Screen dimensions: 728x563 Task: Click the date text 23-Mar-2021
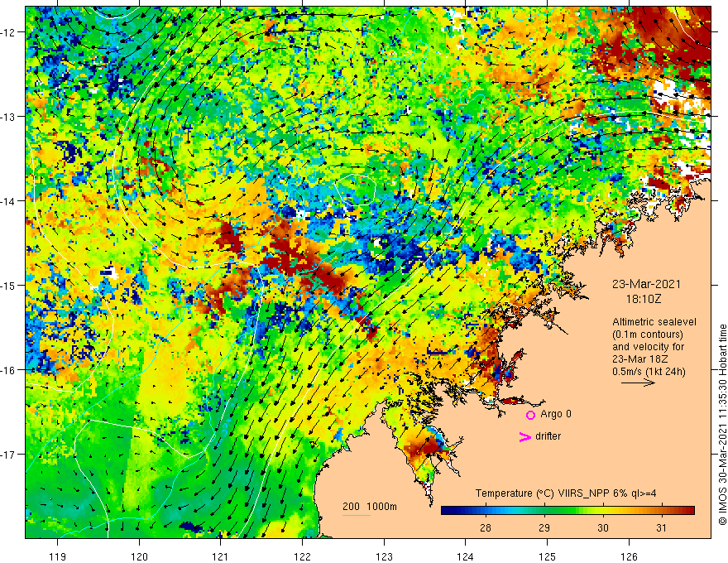tap(646, 284)
